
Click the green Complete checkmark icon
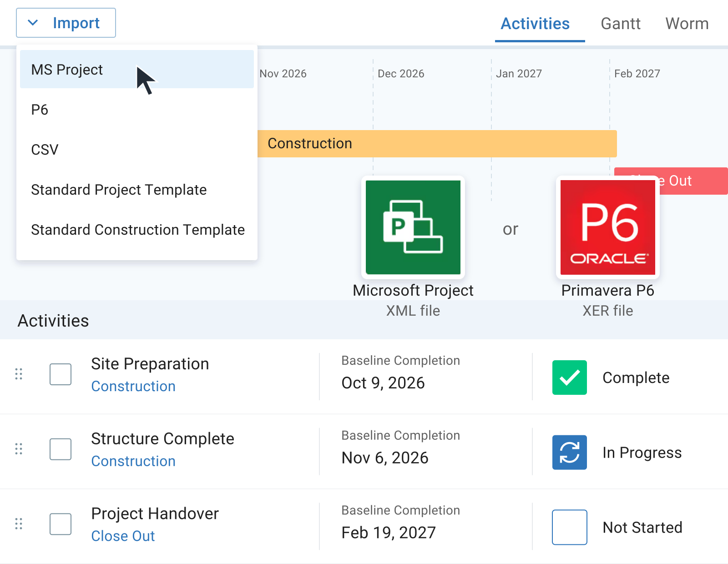[x=570, y=378]
